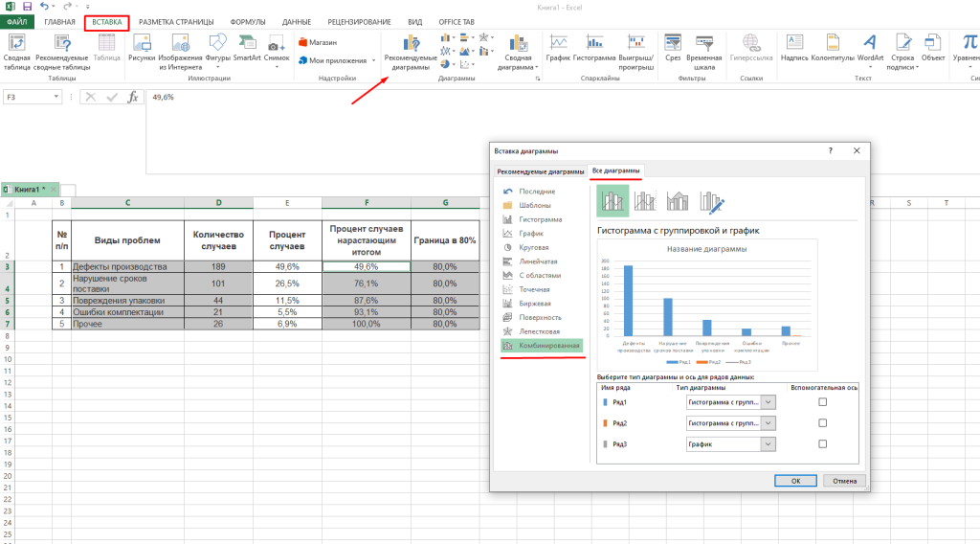Open the WordArt gallery

[870, 49]
